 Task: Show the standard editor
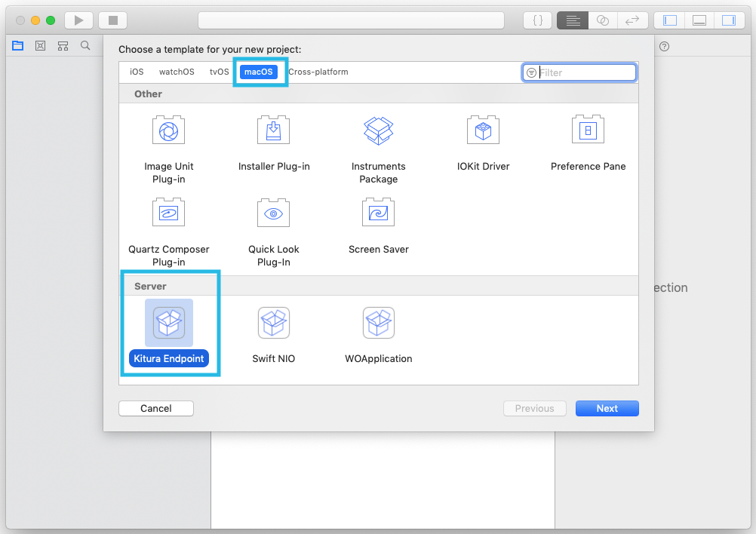tap(573, 20)
